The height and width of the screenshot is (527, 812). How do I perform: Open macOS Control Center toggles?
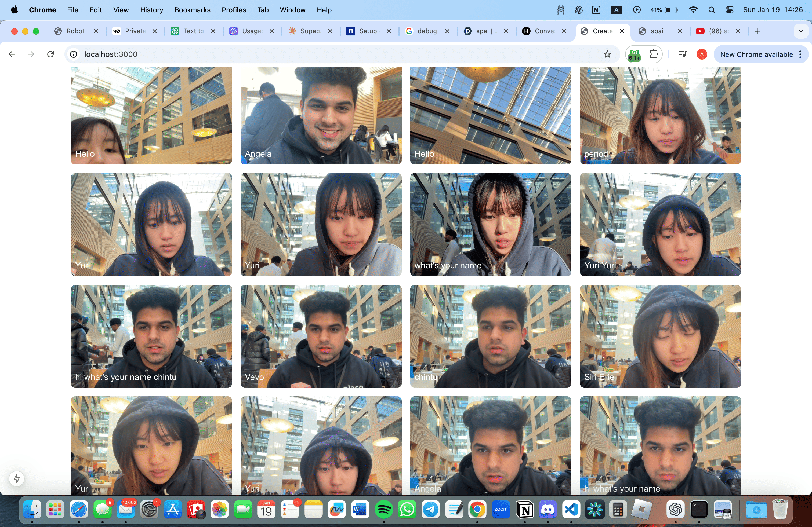pyautogui.click(x=730, y=10)
